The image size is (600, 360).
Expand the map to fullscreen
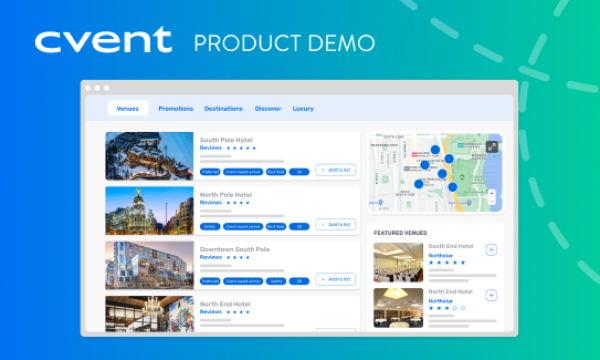click(492, 147)
